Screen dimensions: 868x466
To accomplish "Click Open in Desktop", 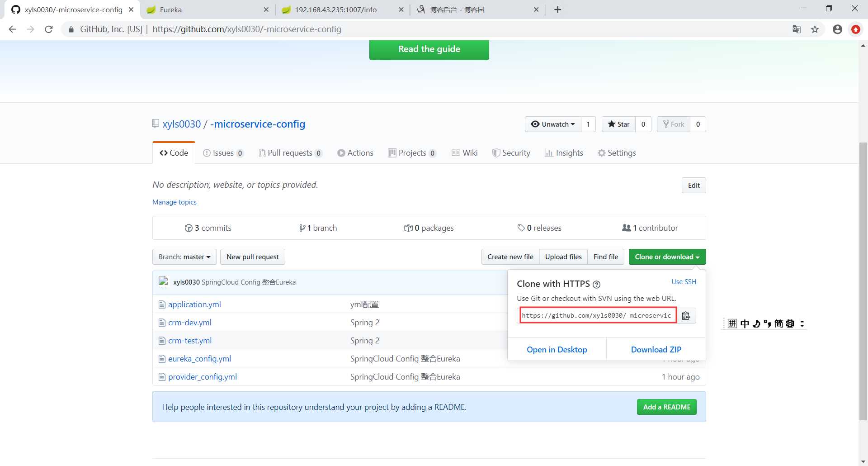I will 557,350.
